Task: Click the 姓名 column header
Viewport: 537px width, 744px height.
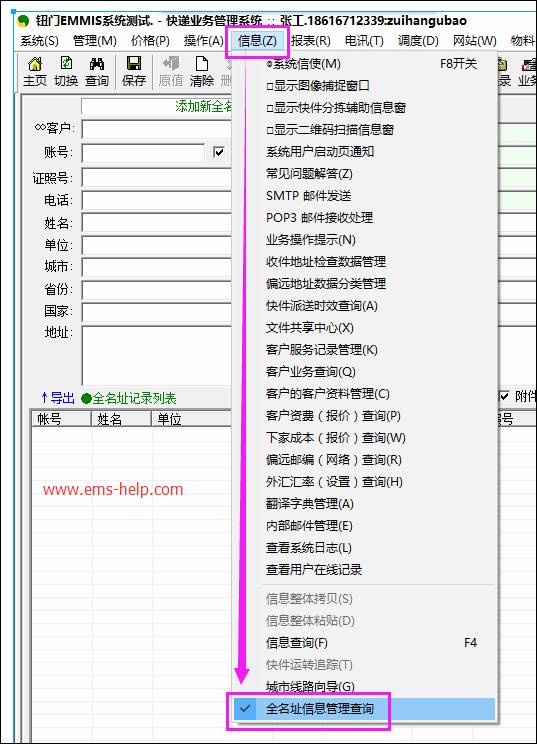Action: [121, 419]
